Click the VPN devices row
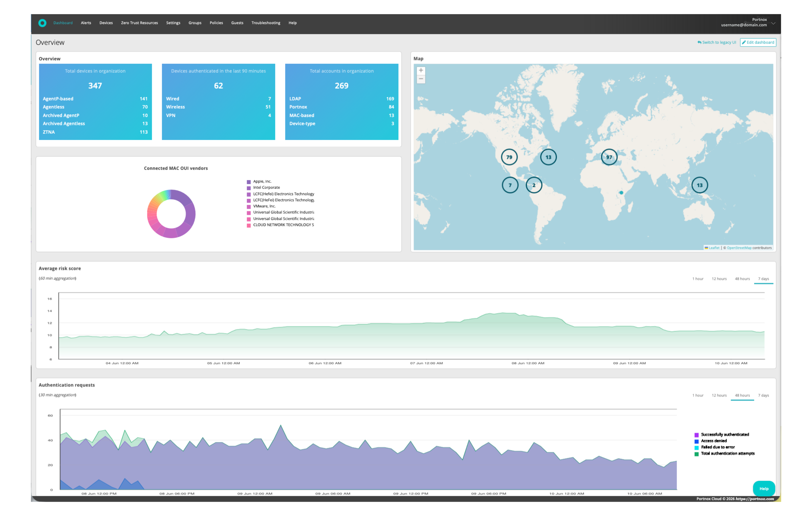Viewport: 812px width, 516px height. pos(218,115)
